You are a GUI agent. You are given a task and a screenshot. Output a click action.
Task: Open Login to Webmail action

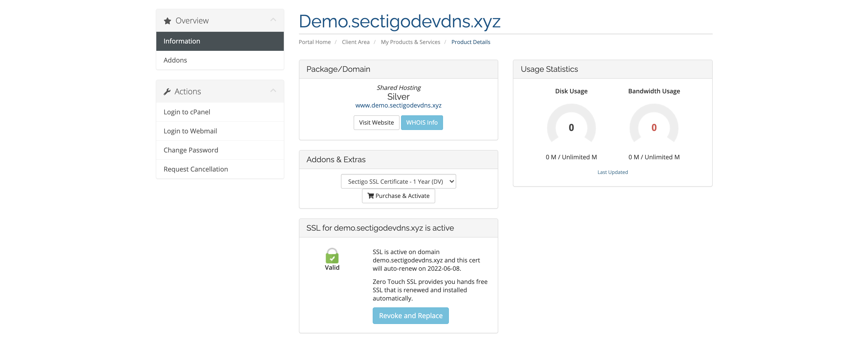pos(190,131)
